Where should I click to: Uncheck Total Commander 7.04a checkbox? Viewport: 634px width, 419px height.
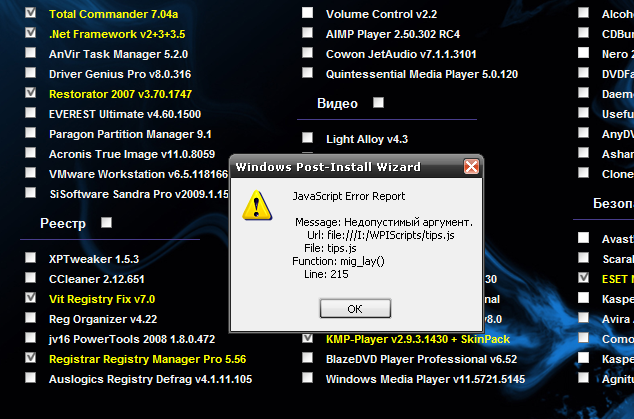point(30,14)
